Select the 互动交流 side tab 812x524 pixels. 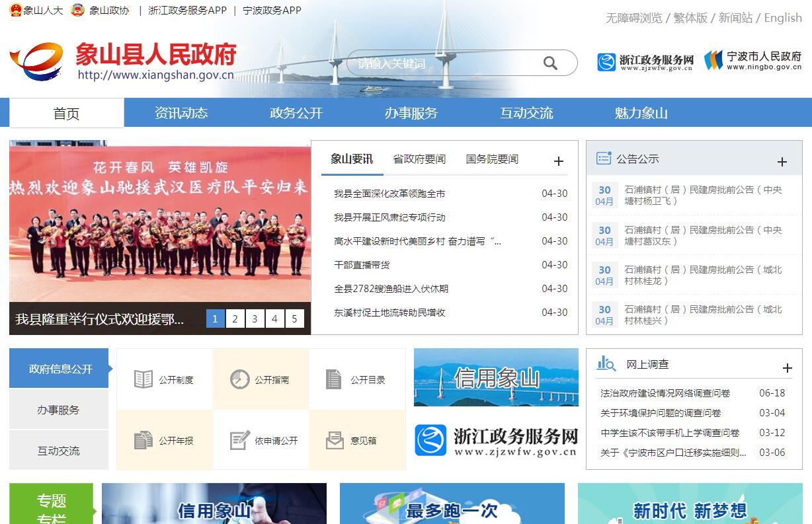tap(59, 451)
